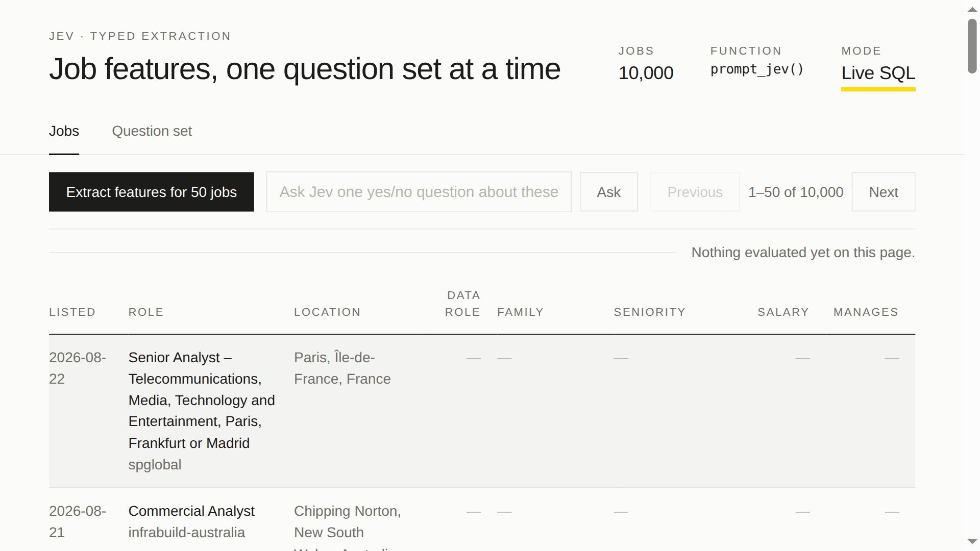Click the LISTED column header

pos(72,312)
